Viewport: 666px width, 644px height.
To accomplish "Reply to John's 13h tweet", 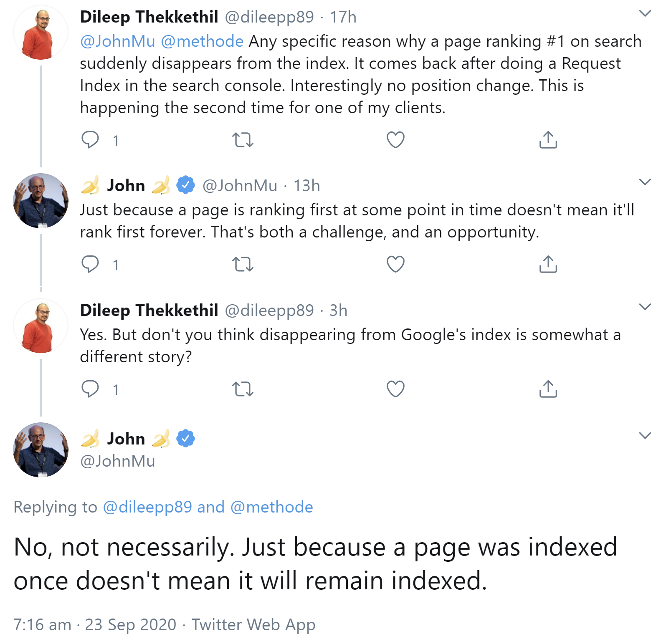I will click(90, 263).
